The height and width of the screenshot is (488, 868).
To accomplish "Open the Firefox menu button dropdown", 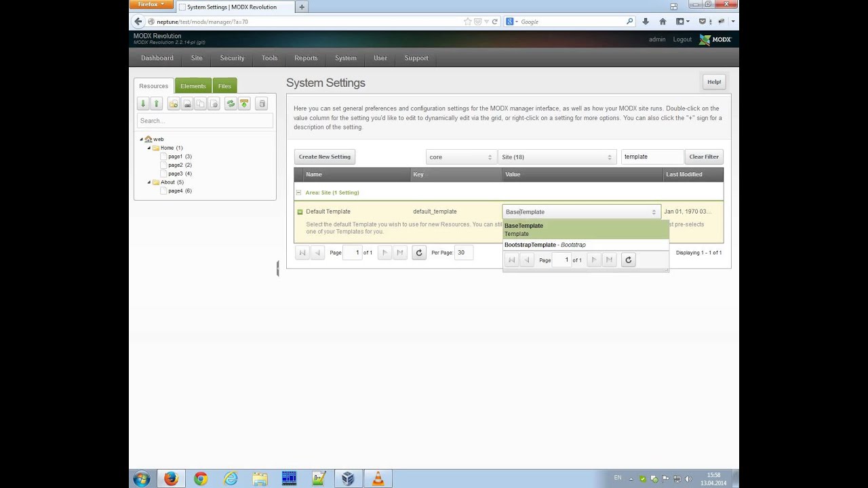I will coord(151,5).
